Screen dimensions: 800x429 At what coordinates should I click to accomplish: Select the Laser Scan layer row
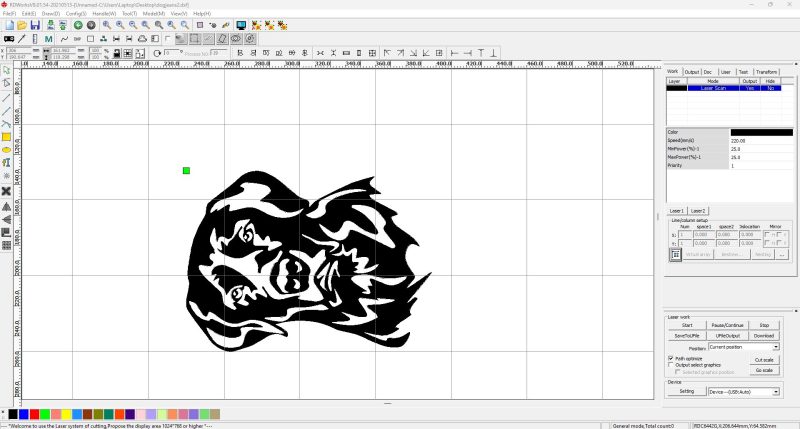coord(723,88)
